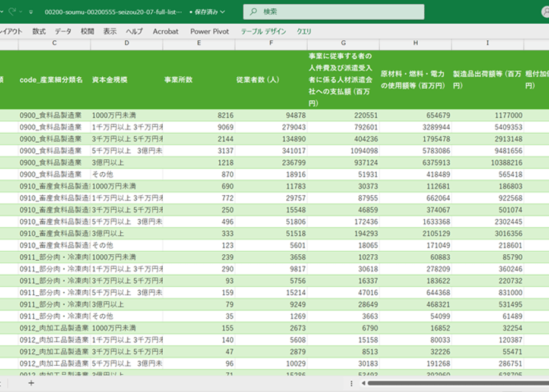Select column I header
549x392 pixels.
(x=488, y=43)
